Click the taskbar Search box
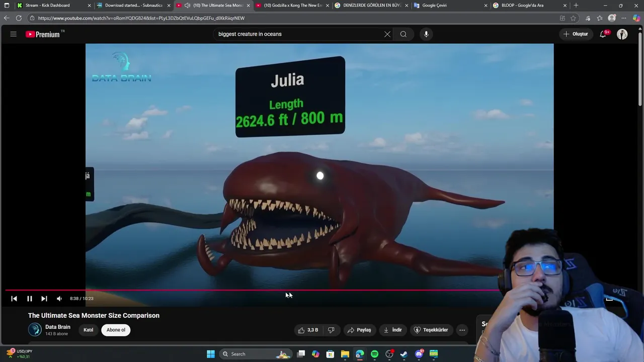The height and width of the screenshot is (362, 644). 256,354
